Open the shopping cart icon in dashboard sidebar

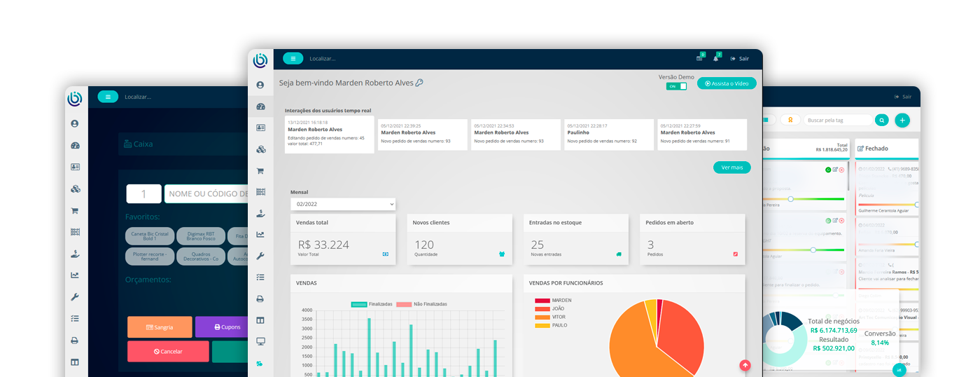[260, 170]
